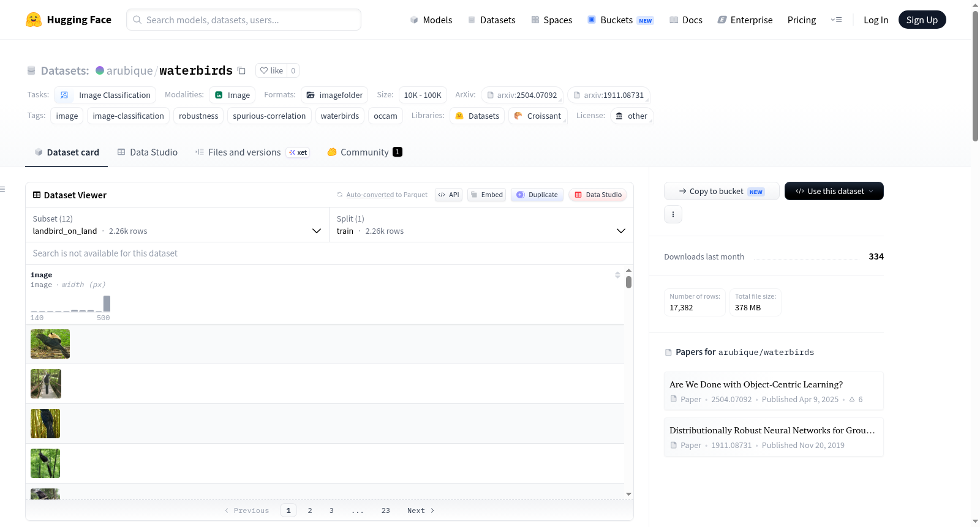Click the Log In link

876,20
